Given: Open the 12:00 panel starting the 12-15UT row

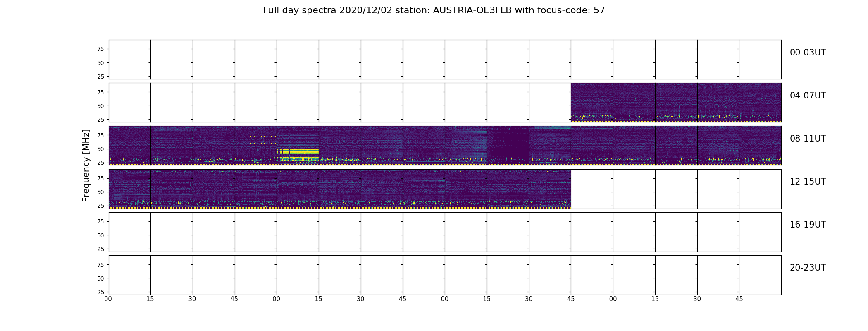Looking at the screenshot, I should [129, 189].
